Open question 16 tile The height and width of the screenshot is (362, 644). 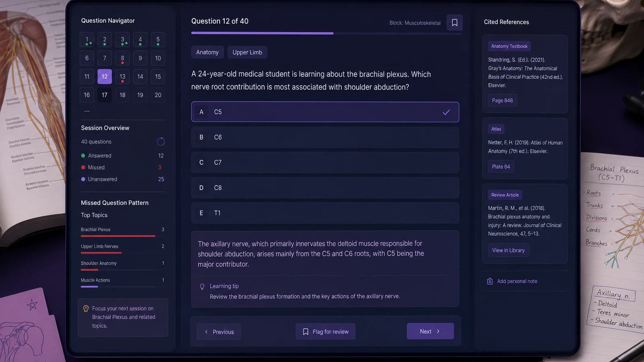pyautogui.click(x=87, y=95)
